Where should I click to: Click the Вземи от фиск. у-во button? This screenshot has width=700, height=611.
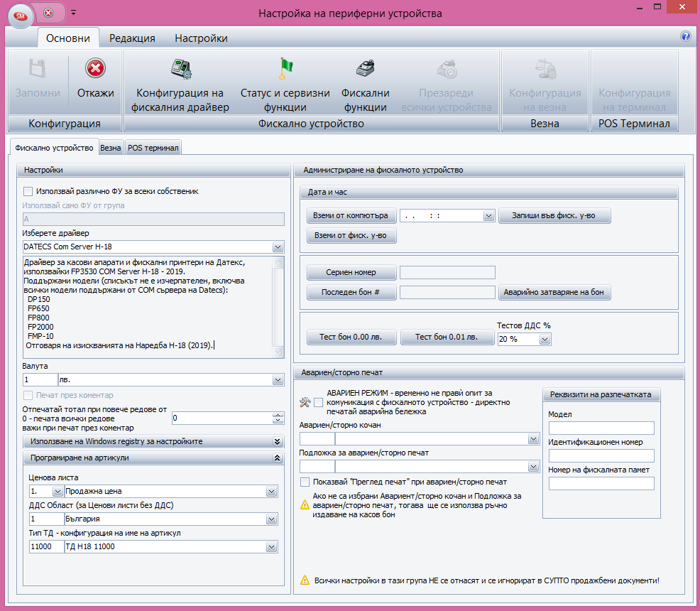[x=351, y=235]
